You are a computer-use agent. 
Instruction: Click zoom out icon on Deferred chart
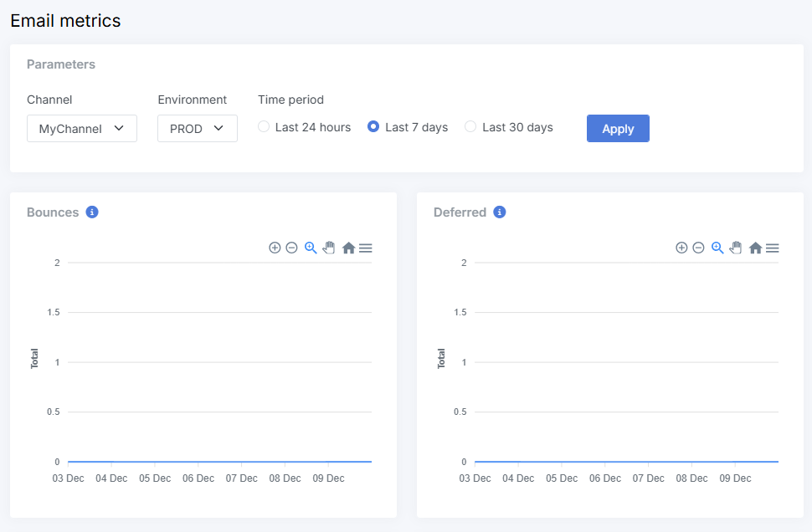pyautogui.click(x=698, y=248)
